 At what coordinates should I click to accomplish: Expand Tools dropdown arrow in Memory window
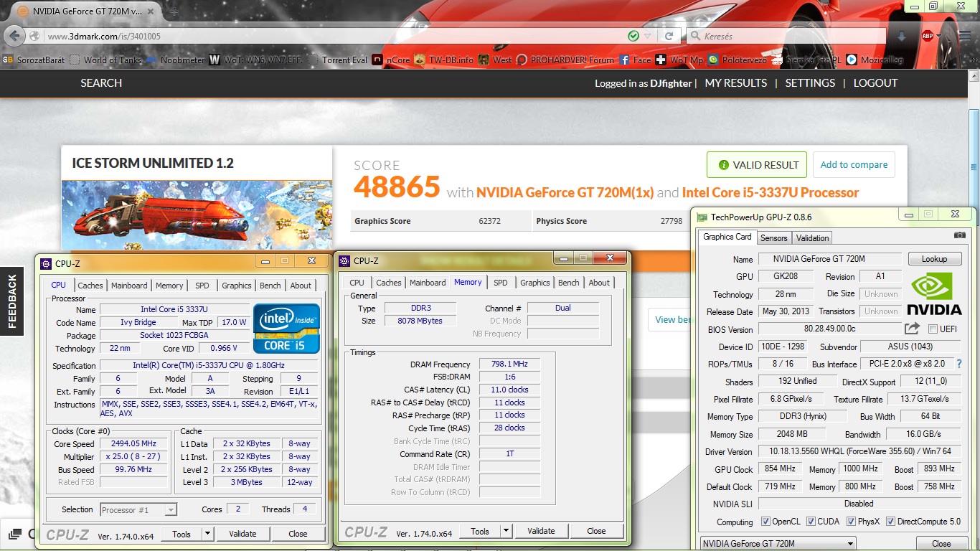click(506, 531)
